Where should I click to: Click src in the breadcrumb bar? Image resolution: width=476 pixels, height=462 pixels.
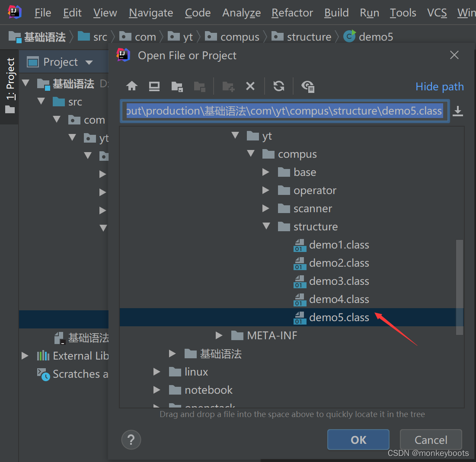93,37
